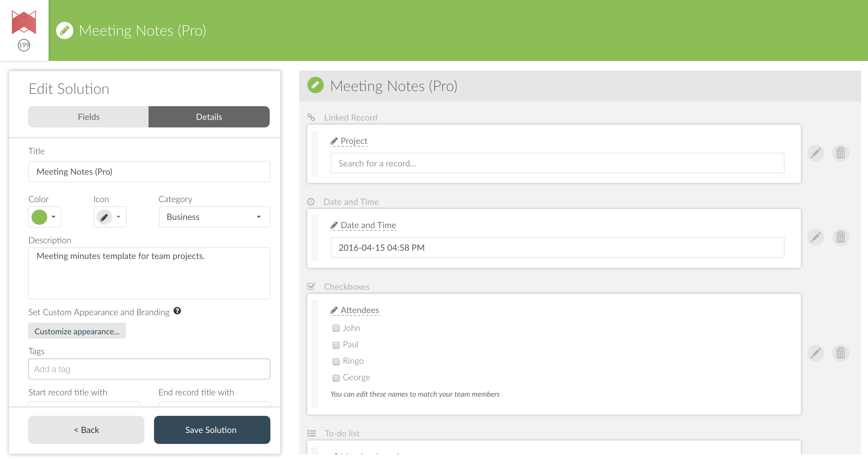This screenshot has width=868, height=459.
Task: Select the Details tab
Action: coord(209,117)
